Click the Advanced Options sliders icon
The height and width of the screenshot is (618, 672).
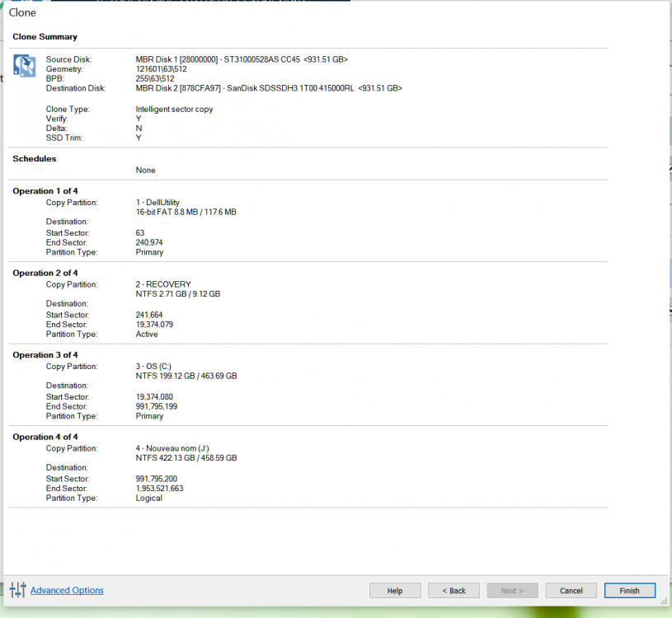tap(18, 590)
